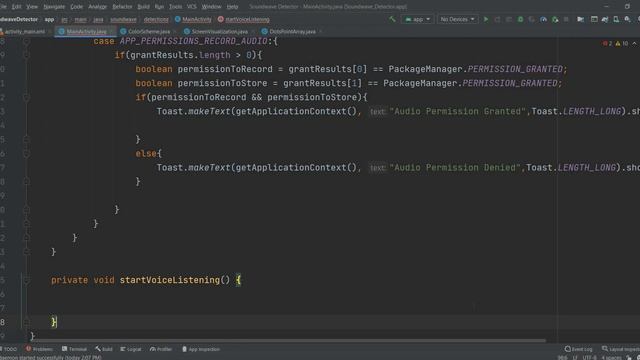Open the View menu
The width and height of the screenshot is (640, 360).
[x=32, y=7]
